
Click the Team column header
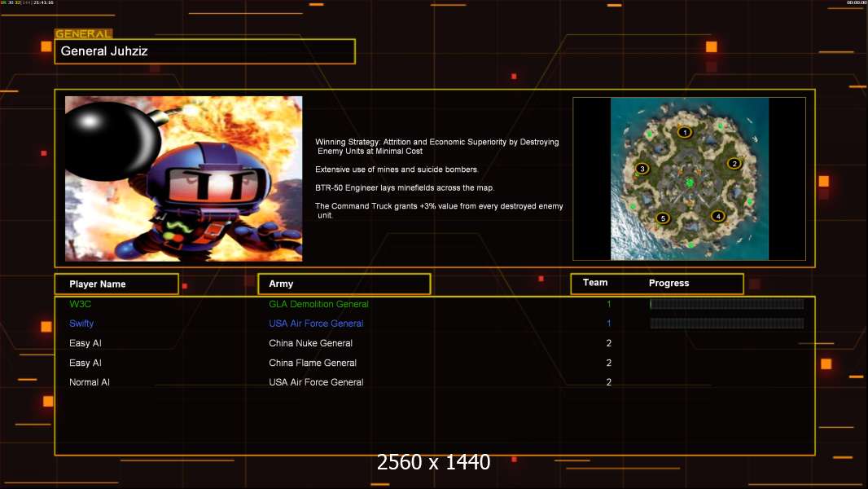pyautogui.click(x=595, y=283)
